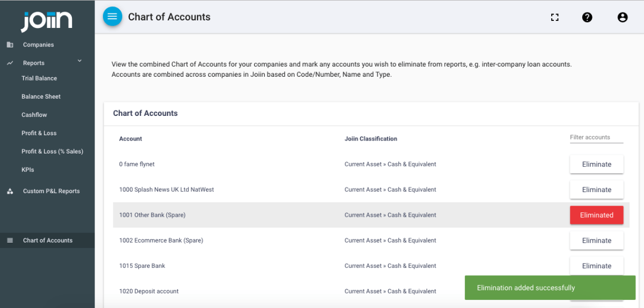The width and height of the screenshot is (644, 308).
Task: Open the blue hamburger menu button
Action: [x=112, y=17]
